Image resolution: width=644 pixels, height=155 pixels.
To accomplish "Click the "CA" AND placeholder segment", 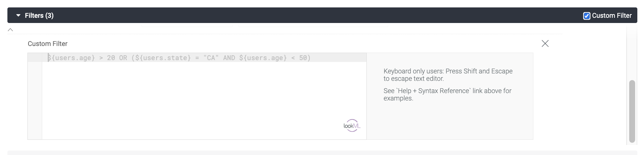I will click(x=219, y=58).
